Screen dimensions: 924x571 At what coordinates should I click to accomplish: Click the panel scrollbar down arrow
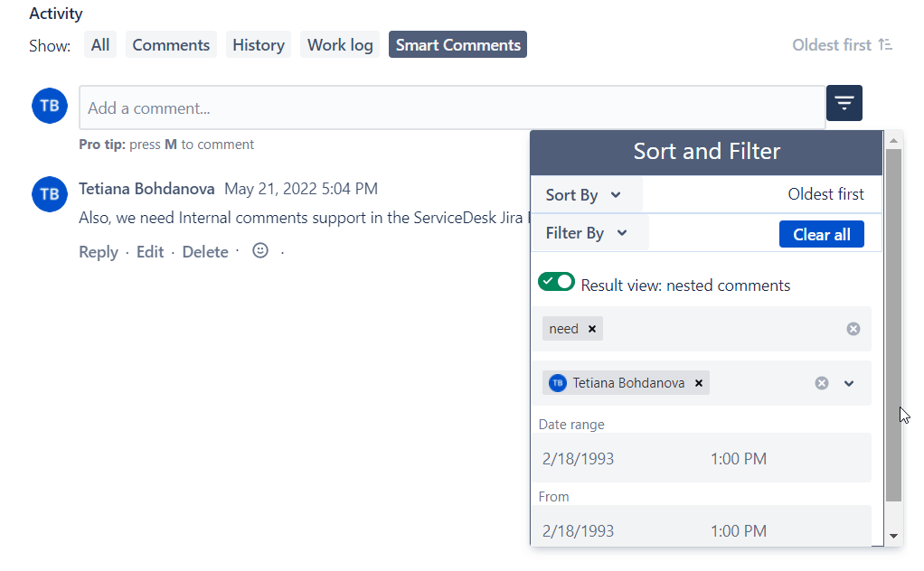[x=893, y=536]
